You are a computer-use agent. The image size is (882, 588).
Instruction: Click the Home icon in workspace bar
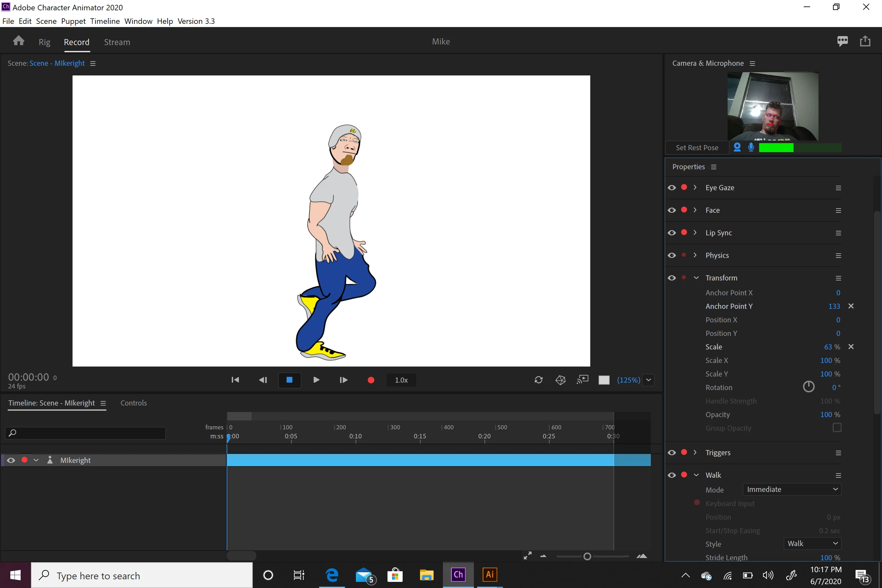coord(18,41)
